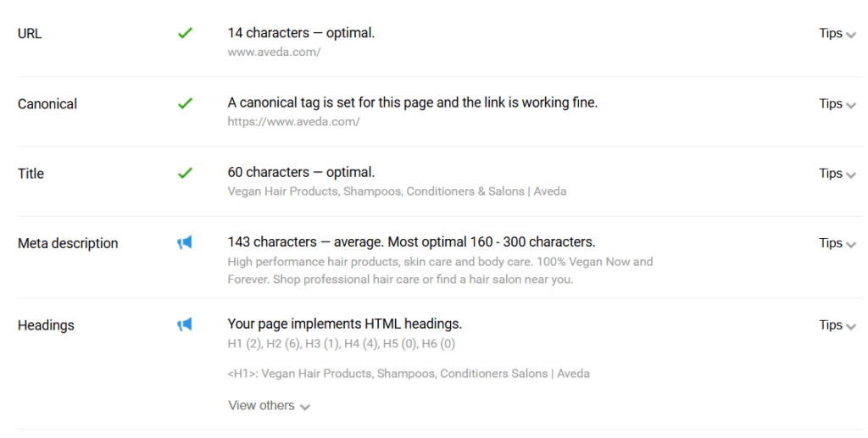This screenshot has width=868, height=438.
Task: Click the H1 heading text line
Action: 409,374
